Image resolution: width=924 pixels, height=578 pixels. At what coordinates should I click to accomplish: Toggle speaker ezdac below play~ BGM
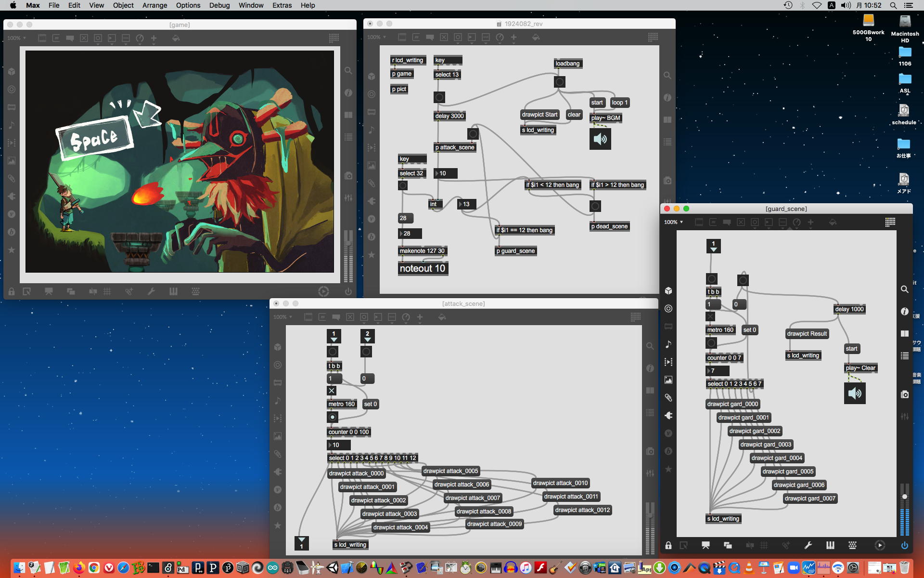[600, 139]
